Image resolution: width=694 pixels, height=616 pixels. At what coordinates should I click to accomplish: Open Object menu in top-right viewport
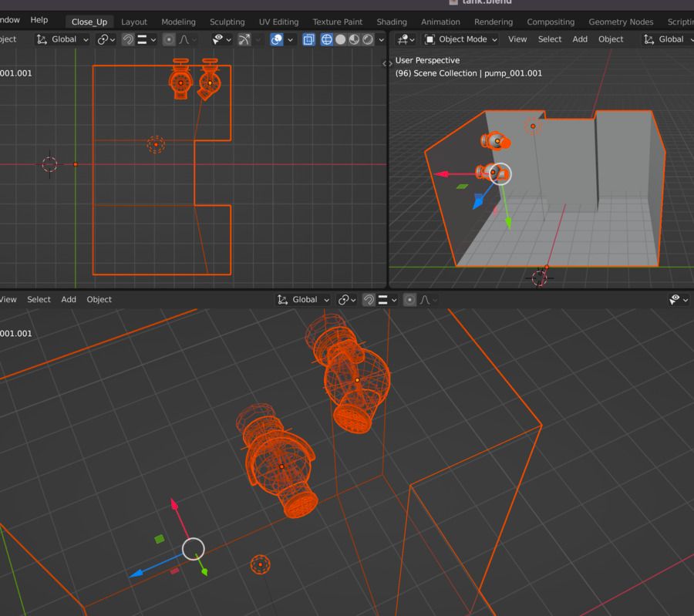611,39
